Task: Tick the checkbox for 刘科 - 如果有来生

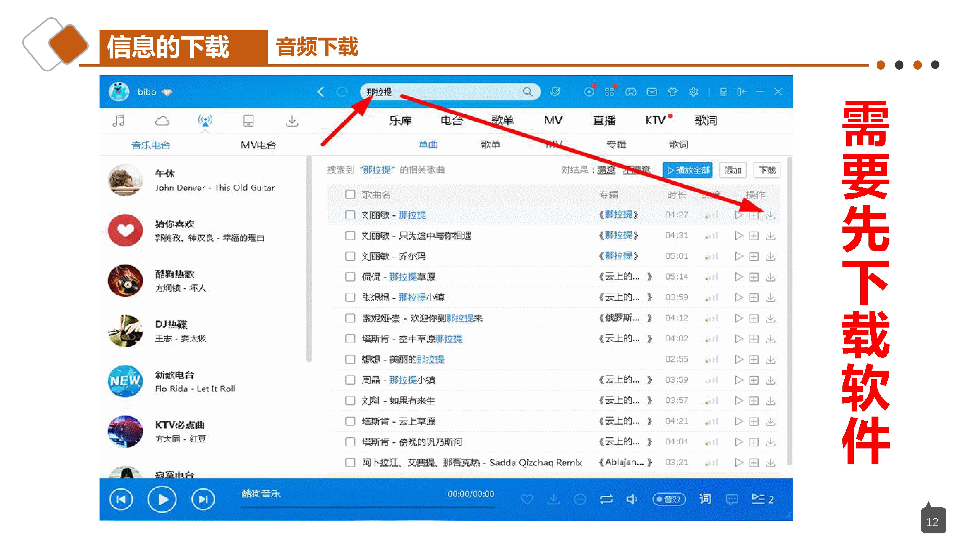Action: pyautogui.click(x=350, y=400)
